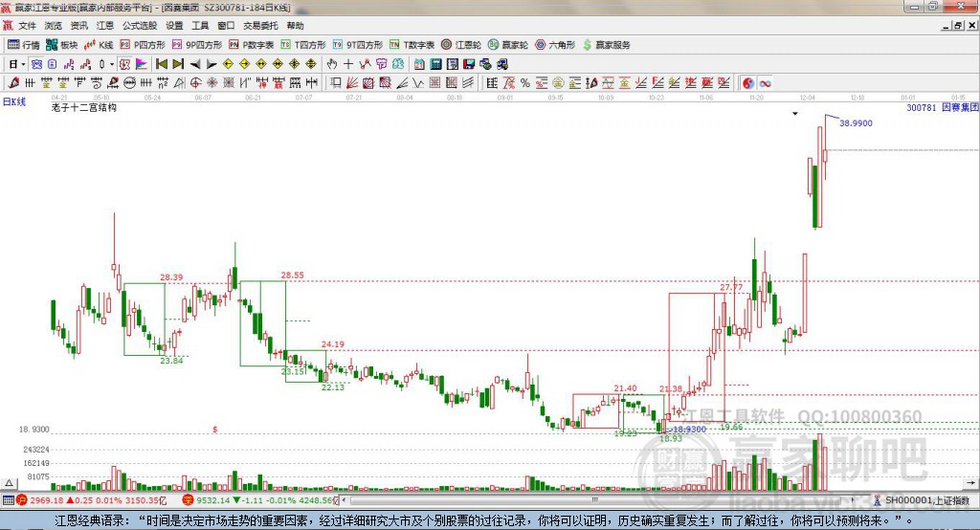Open the P四方形 tool
Screen dimensions: 980x530
tap(143, 45)
